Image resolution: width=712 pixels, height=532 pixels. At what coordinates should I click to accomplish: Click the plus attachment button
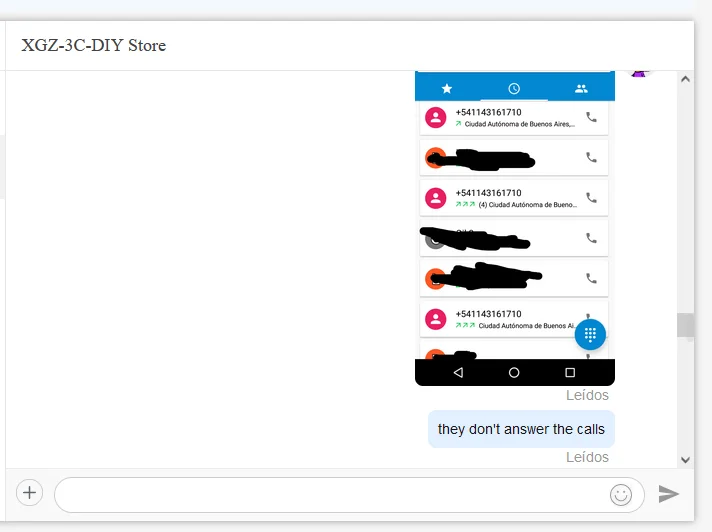pyautogui.click(x=30, y=493)
